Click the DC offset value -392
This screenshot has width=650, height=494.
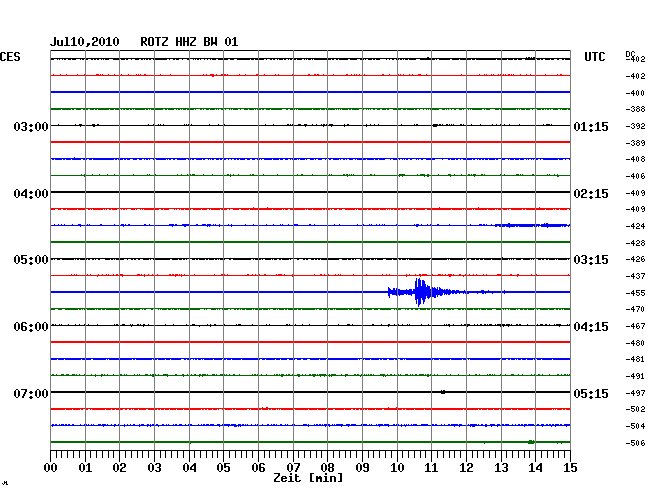click(635, 126)
